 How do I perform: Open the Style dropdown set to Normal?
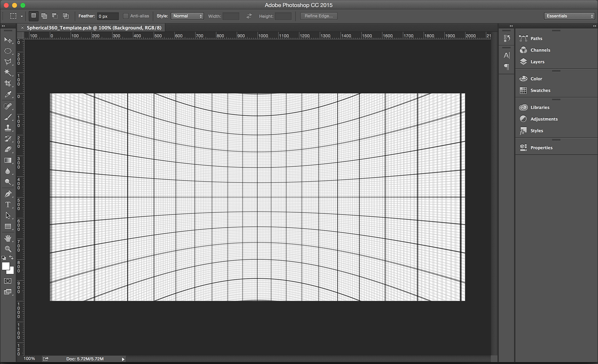[187, 16]
